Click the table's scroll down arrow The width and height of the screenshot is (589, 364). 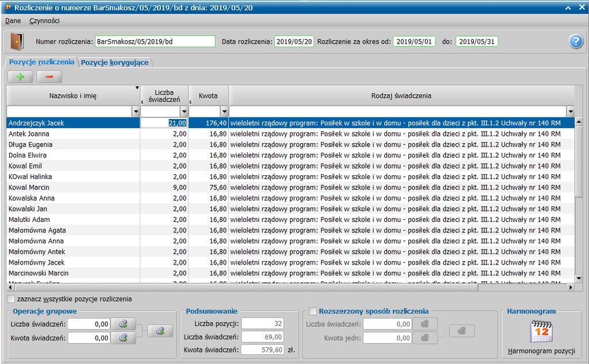point(579,278)
